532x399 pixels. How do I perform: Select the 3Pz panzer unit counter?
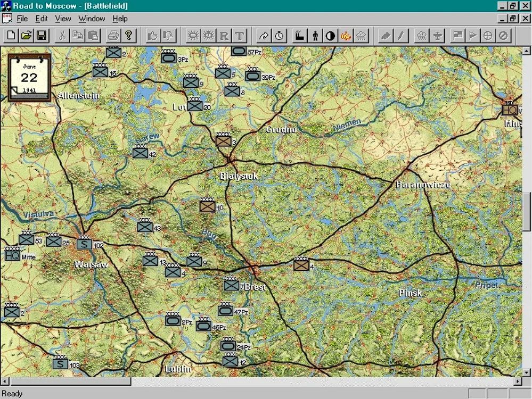tap(169, 57)
